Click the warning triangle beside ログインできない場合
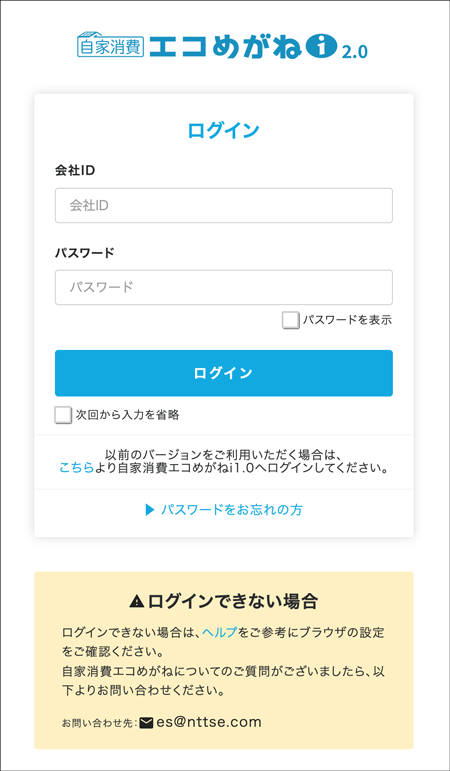 [x=137, y=601]
